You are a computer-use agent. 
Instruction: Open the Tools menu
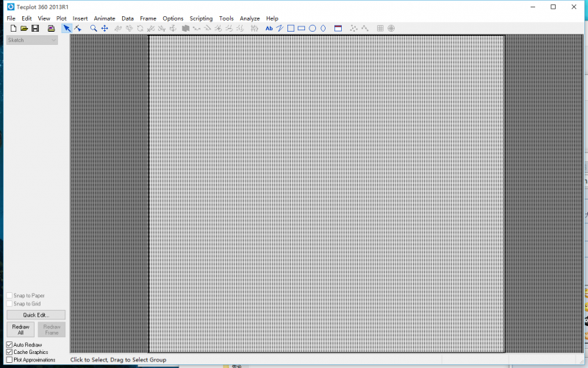(x=226, y=18)
